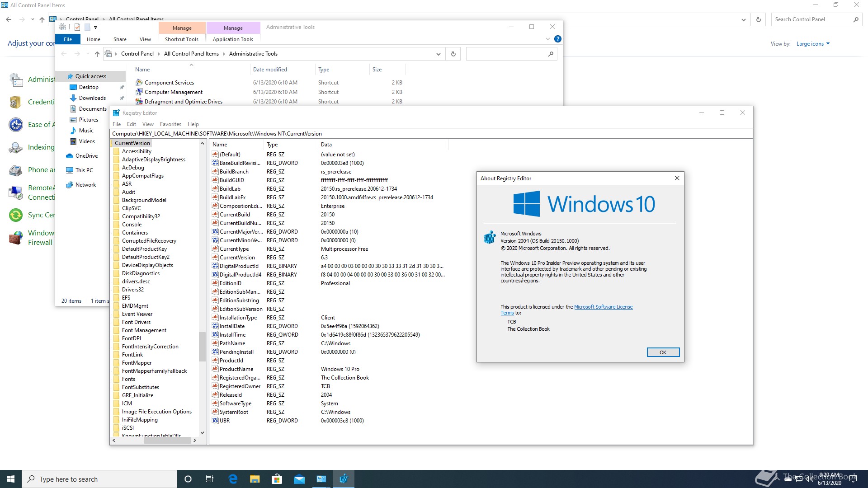Open Registry Editor Favorites menu
This screenshot has width=868, height=488.
pyautogui.click(x=170, y=124)
